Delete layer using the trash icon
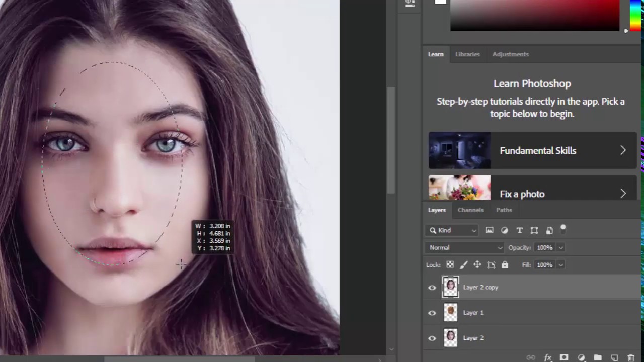Image resolution: width=644 pixels, height=362 pixels. (x=631, y=357)
